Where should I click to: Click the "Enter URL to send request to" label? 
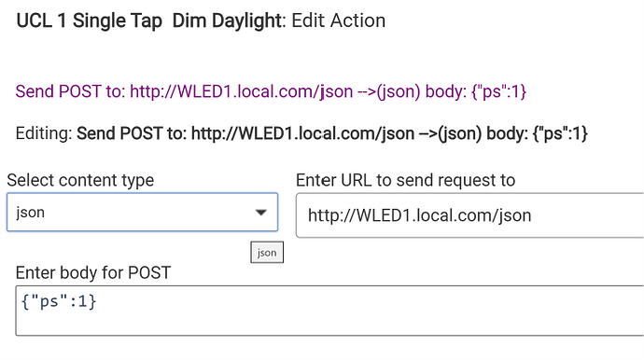(x=405, y=181)
